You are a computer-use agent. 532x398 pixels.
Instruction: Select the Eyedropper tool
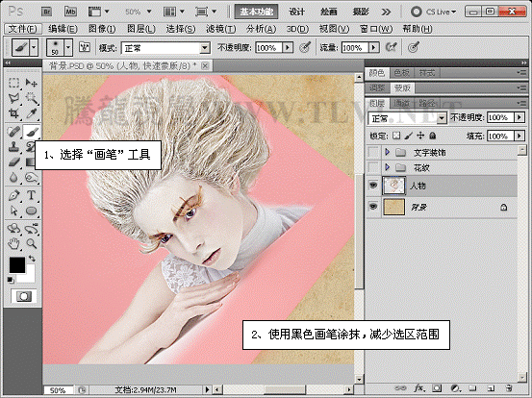(x=32, y=113)
